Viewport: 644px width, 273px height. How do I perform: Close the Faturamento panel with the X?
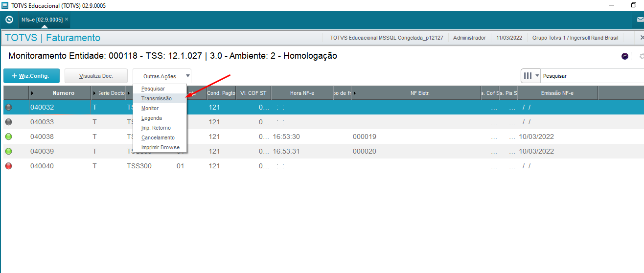(x=642, y=38)
